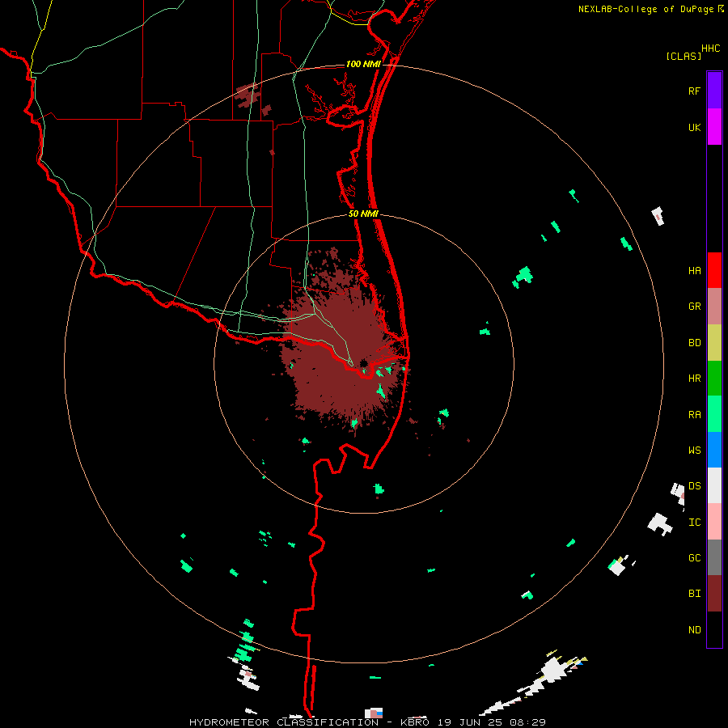This screenshot has width=728, height=728.
Task: Click the GR legend label
Action: (x=694, y=307)
